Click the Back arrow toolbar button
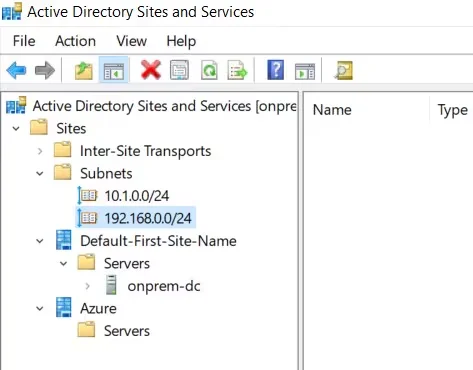The height and width of the screenshot is (370, 473). [16, 70]
